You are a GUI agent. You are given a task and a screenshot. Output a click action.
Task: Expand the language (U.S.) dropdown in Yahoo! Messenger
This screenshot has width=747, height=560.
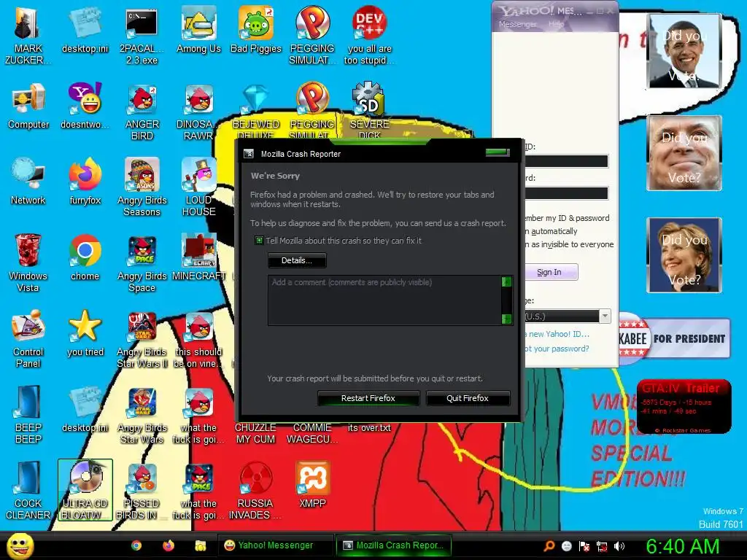[605, 316]
